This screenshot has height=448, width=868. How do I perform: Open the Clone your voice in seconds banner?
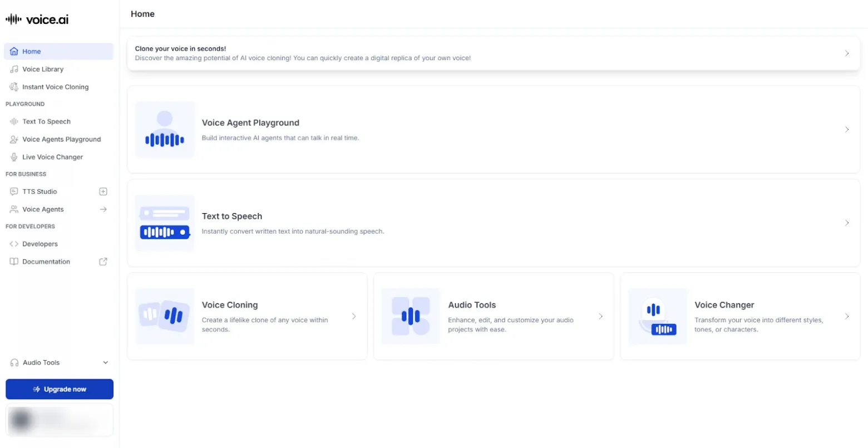493,53
